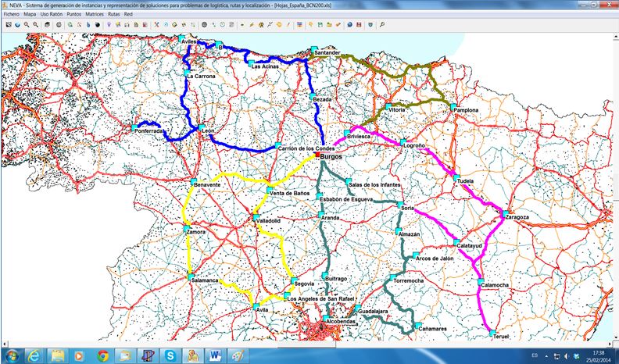The image size is (619, 364).
Task: Open the Rutas menu
Action: pyautogui.click(x=114, y=14)
